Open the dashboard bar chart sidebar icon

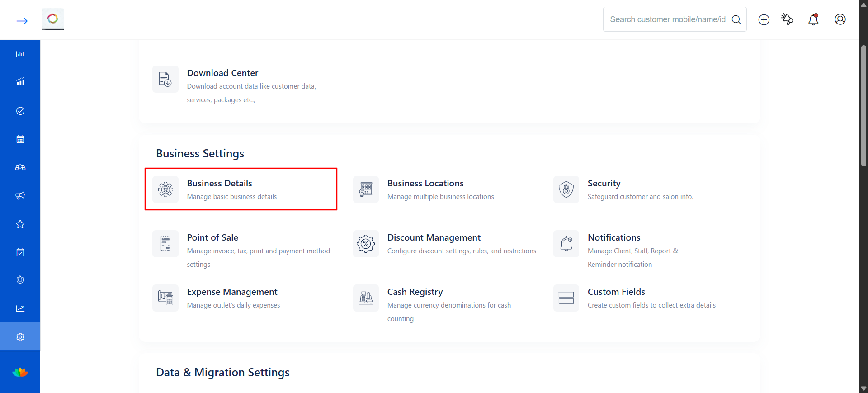coord(20,54)
